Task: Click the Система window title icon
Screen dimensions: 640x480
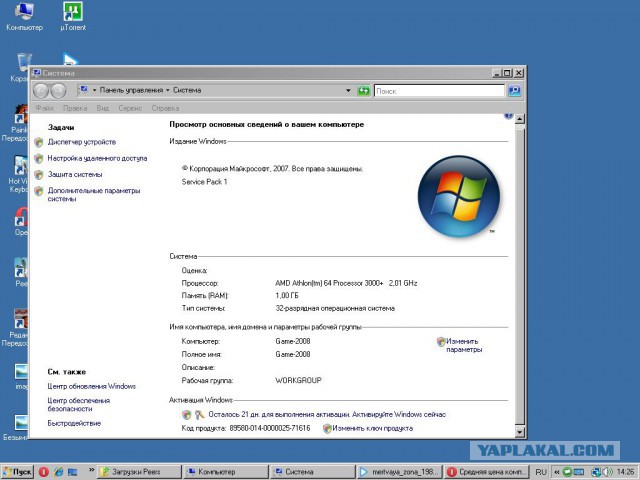Action: pyautogui.click(x=37, y=73)
